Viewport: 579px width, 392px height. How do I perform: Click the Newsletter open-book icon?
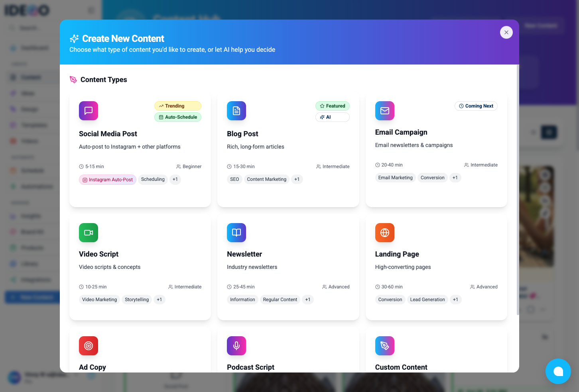(x=236, y=233)
